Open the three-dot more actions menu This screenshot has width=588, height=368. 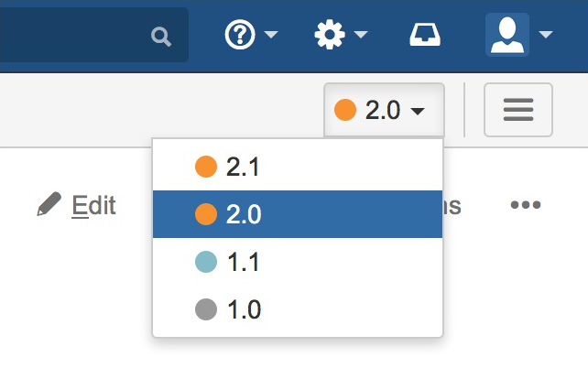click(x=525, y=205)
